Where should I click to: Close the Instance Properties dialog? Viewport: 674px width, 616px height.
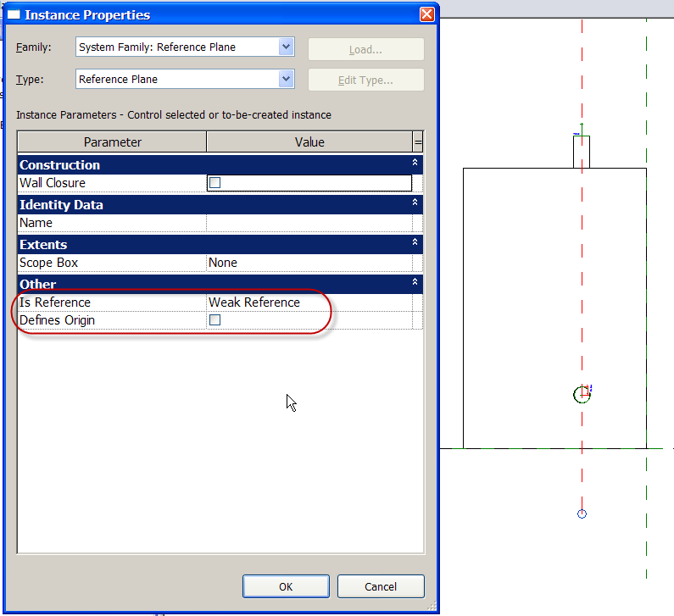(426, 14)
